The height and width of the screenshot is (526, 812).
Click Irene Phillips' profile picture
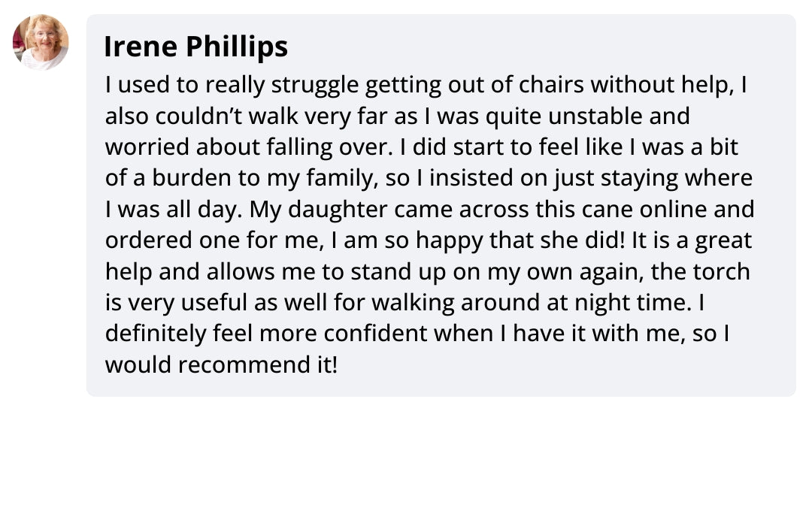point(41,42)
